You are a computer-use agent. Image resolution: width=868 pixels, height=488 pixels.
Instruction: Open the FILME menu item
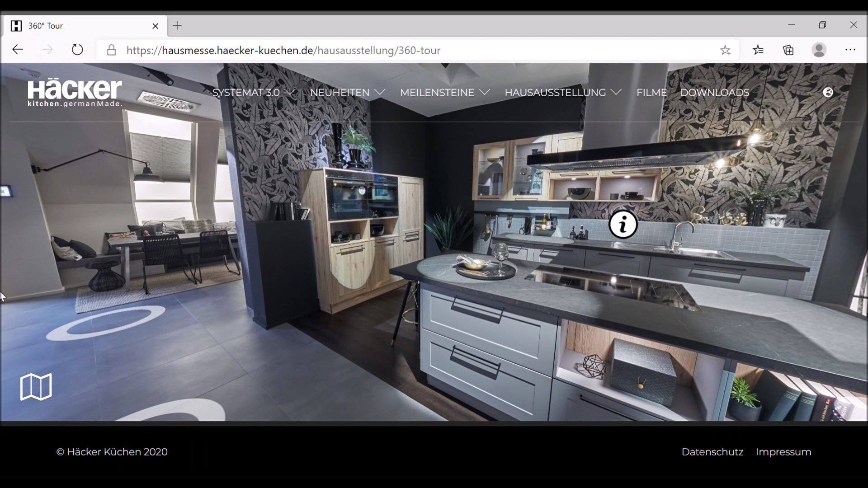pos(651,92)
